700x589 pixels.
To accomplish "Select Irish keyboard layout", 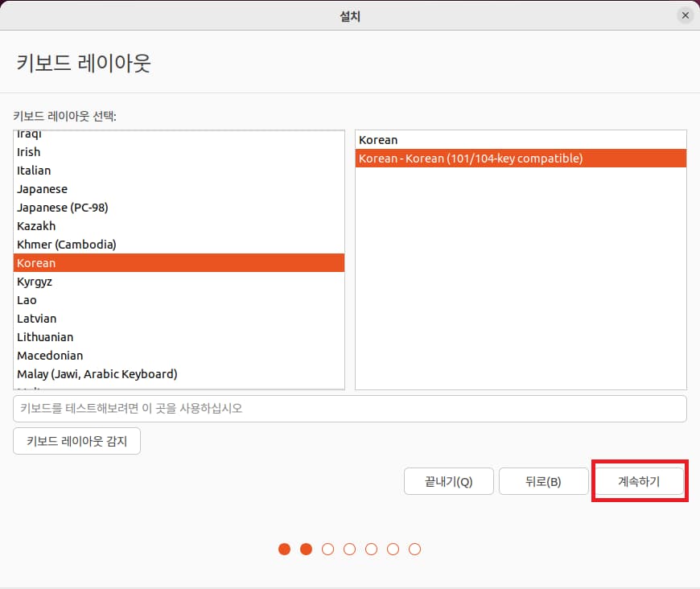I will click(x=179, y=152).
